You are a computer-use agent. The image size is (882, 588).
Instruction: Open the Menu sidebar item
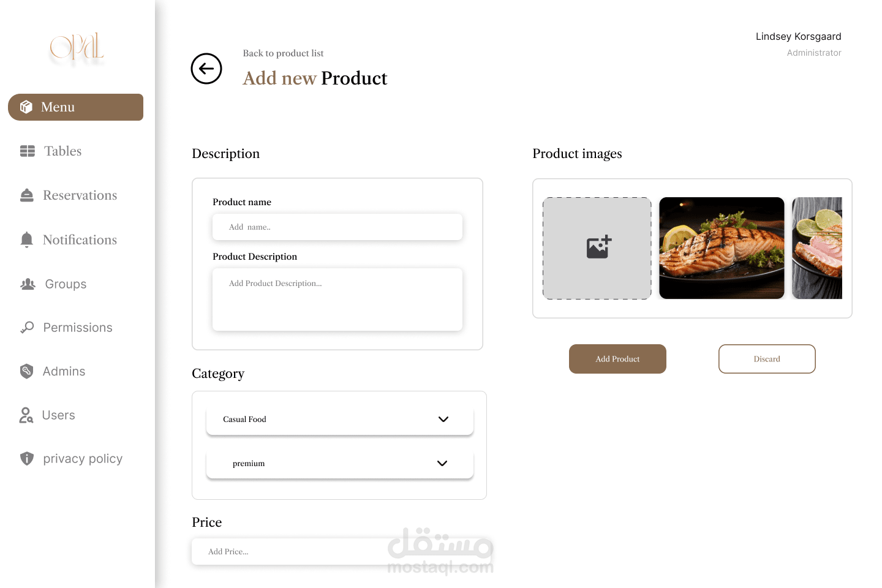(75, 107)
